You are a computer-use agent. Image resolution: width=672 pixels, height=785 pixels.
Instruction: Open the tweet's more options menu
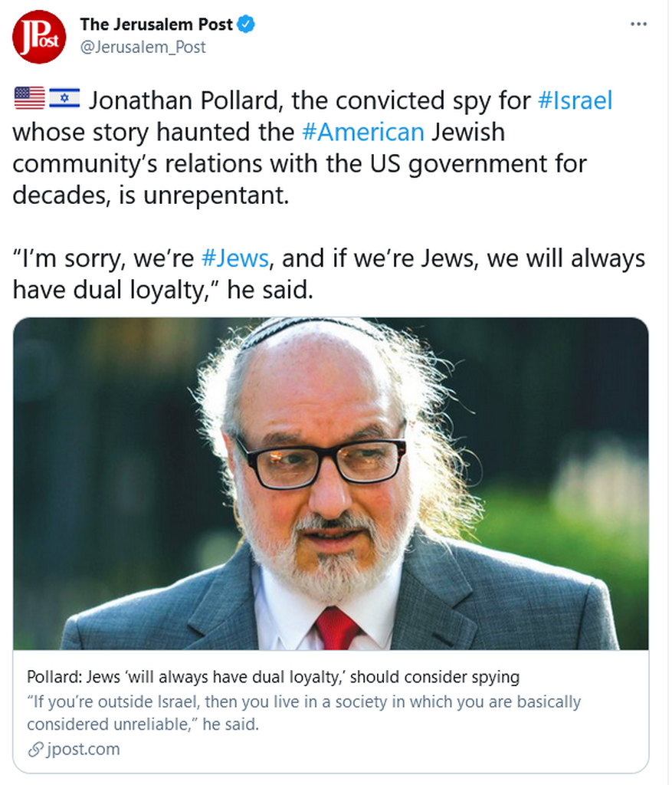tap(638, 25)
